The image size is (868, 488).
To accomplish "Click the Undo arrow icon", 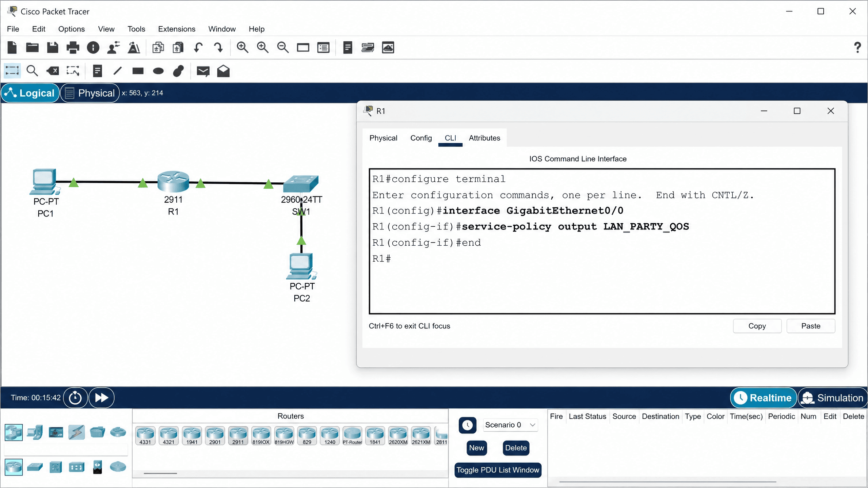I will pyautogui.click(x=198, y=47).
